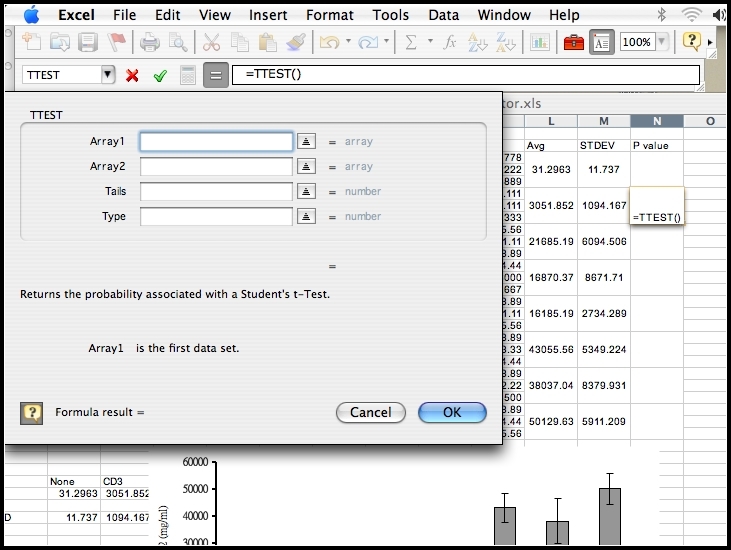Open the TTEST function name dropdown
Screen dimensions: 731x550
pyautogui.click(x=108, y=75)
